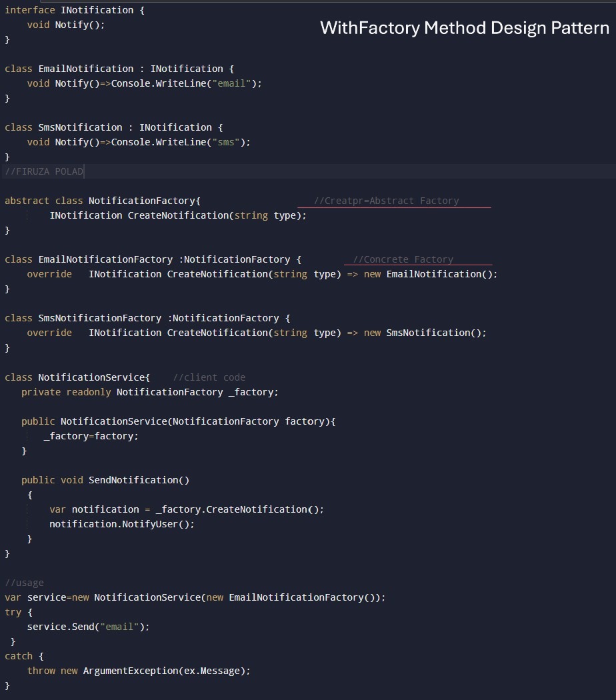
Task: Click the 'try {' line
Action: coord(19,612)
